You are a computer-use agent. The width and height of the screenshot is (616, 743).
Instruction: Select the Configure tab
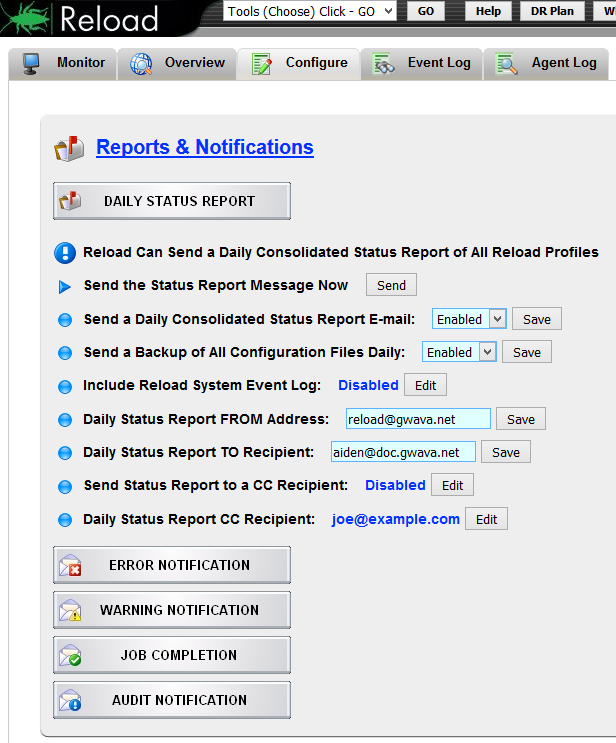[x=299, y=63]
